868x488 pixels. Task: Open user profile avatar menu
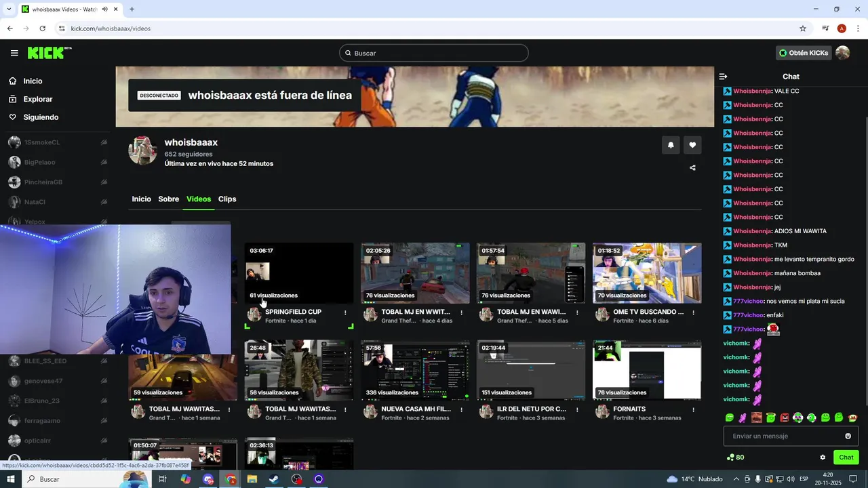click(x=842, y=53)
